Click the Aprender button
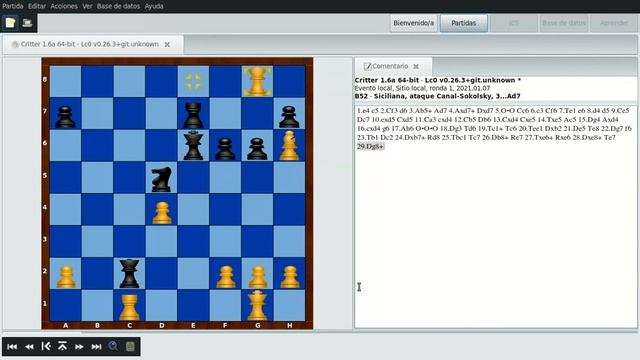The height and width of the screenshot is (360, 640). tap(614, 23)
